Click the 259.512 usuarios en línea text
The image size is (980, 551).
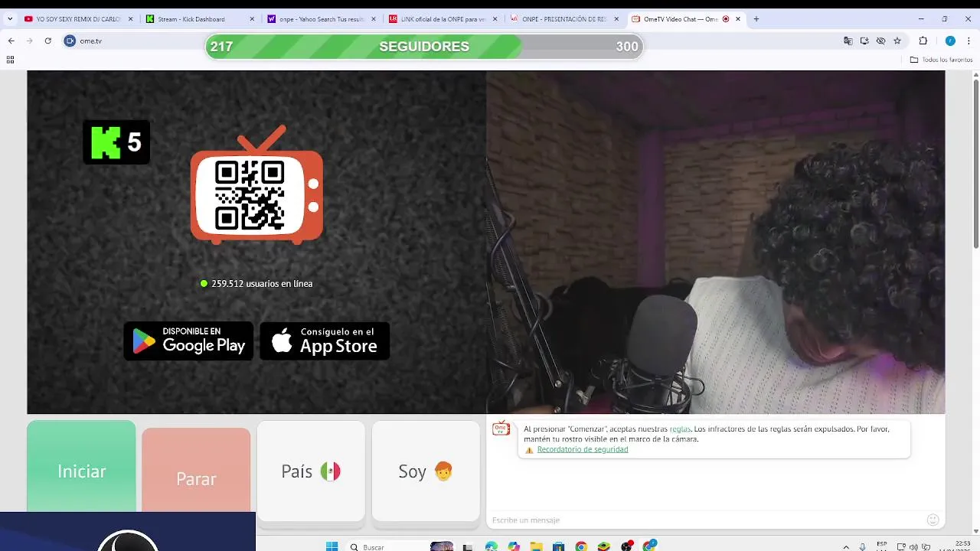pyautogui.click(x=262, y=283)
